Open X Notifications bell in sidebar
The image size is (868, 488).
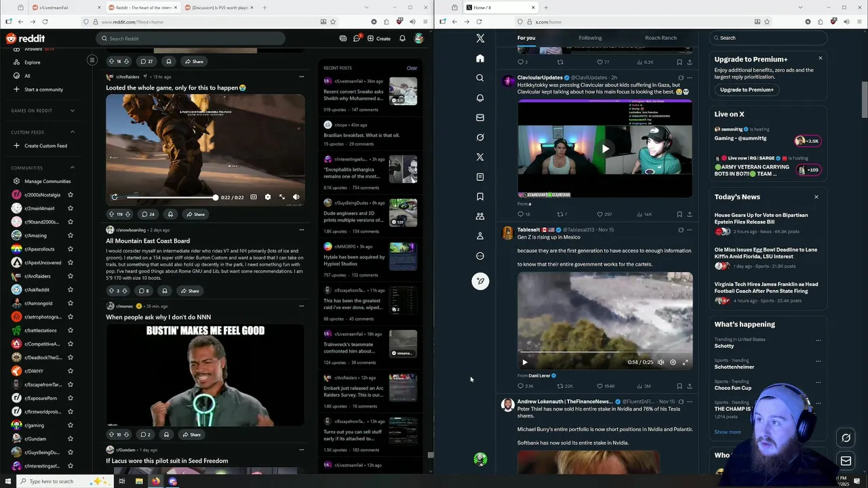[480, 98]
